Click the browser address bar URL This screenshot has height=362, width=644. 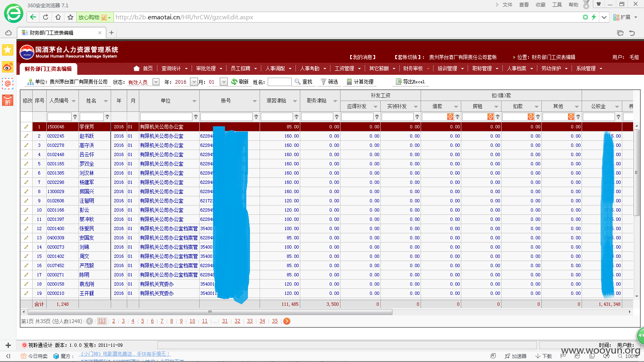pyautogui.click(x=184, y=17)
